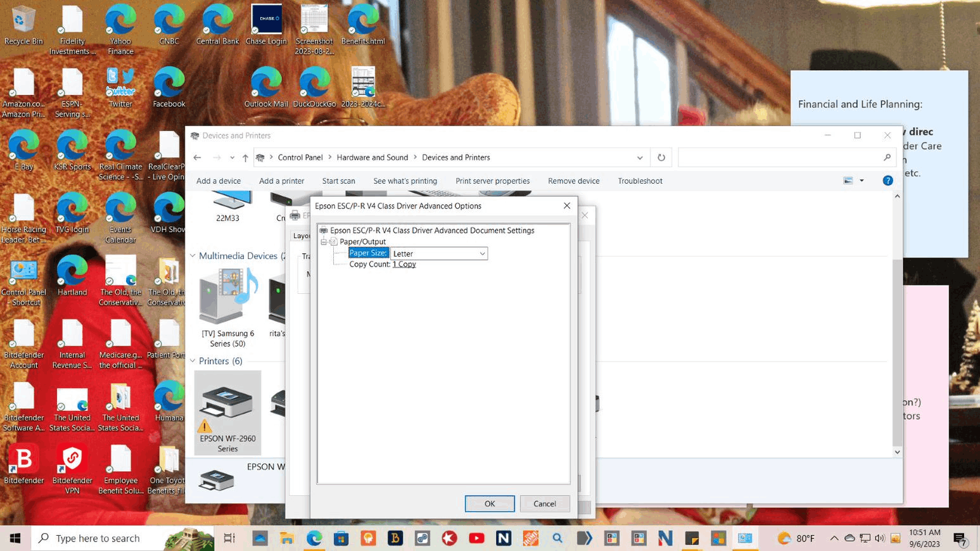The height and width of the screenshot is (551, 980).
Task: Open Outlook Mail desktop shortcut
Action: tap(266, 88)
